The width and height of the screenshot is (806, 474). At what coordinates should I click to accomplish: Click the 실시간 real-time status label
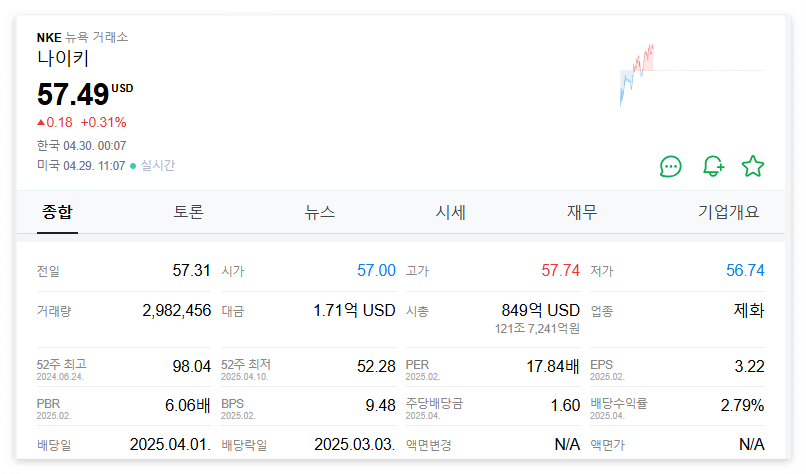pyautogui.click(x=158, y=166)
